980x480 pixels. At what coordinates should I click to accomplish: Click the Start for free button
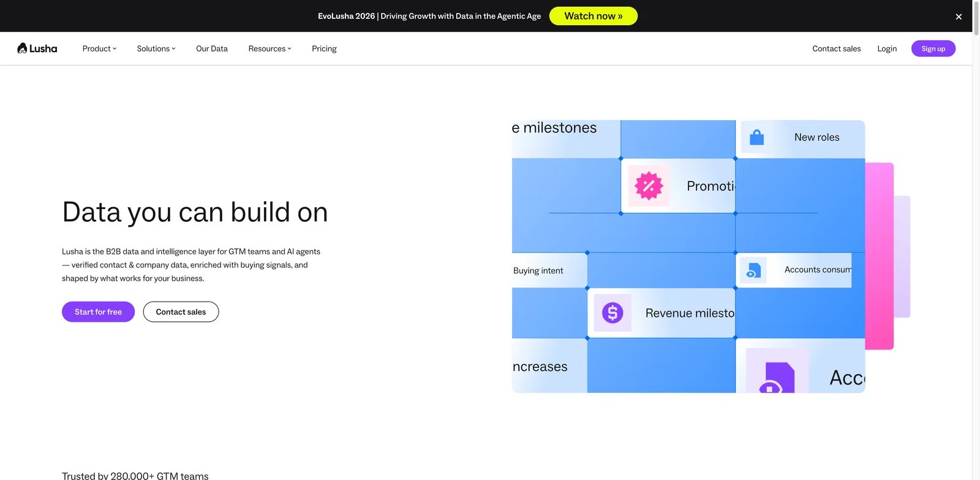point(98,311)
